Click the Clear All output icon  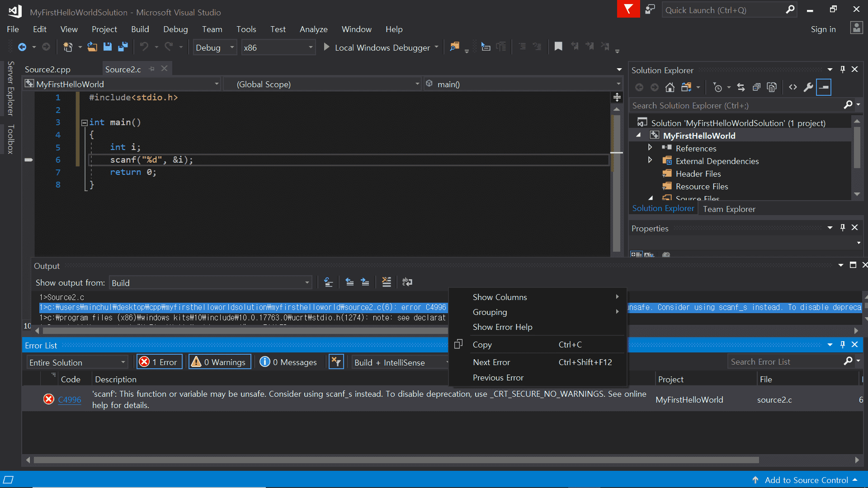pyautogui.click(x=386, y=282)
